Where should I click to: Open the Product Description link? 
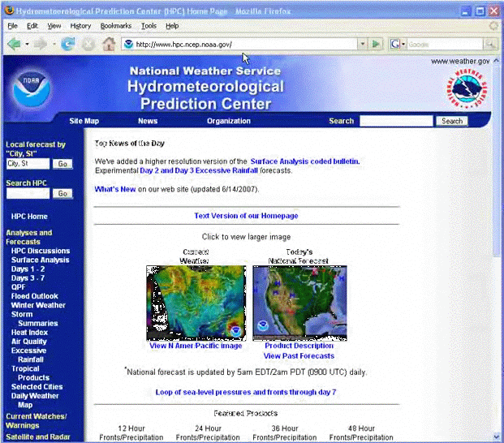299,346
